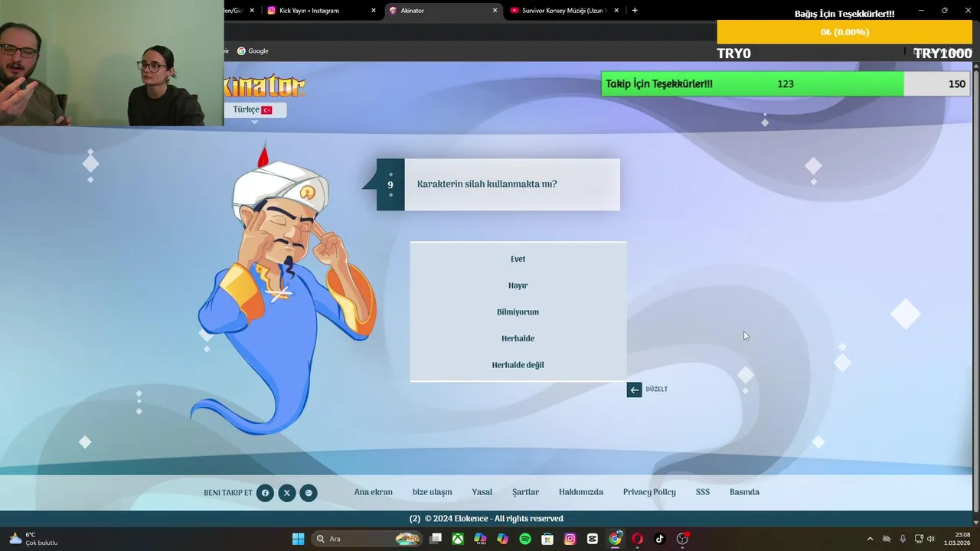
Task: Expand hidden system tray icons
Action: coord(870,539)
